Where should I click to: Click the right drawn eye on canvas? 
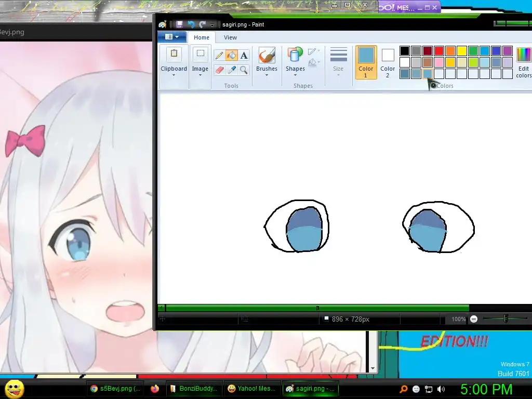pos(438,228)
